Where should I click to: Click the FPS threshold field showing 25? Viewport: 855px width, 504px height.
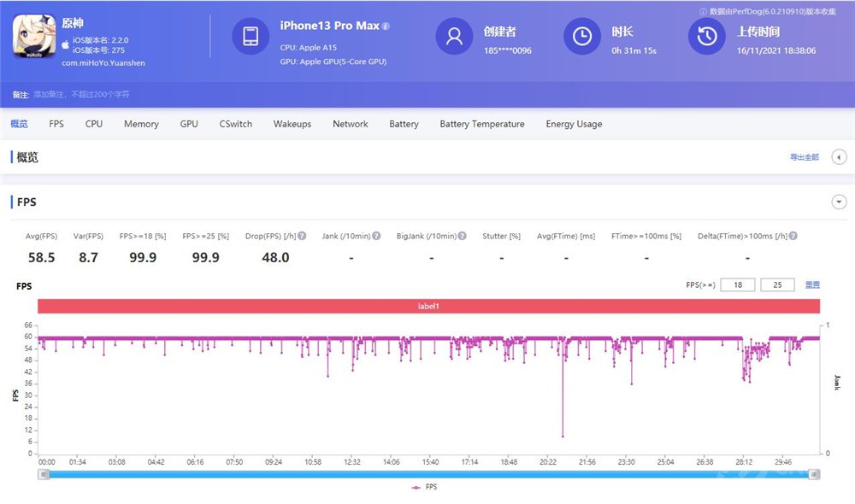pyautogui.click(x=777, y=284)
